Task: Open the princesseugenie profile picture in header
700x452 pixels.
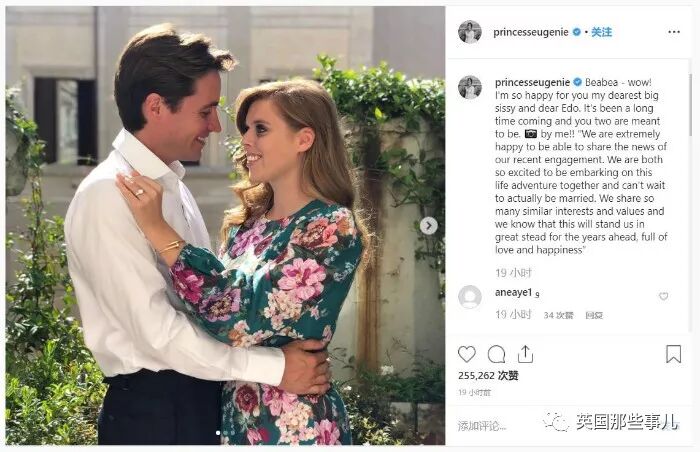Action: point(470,32)
